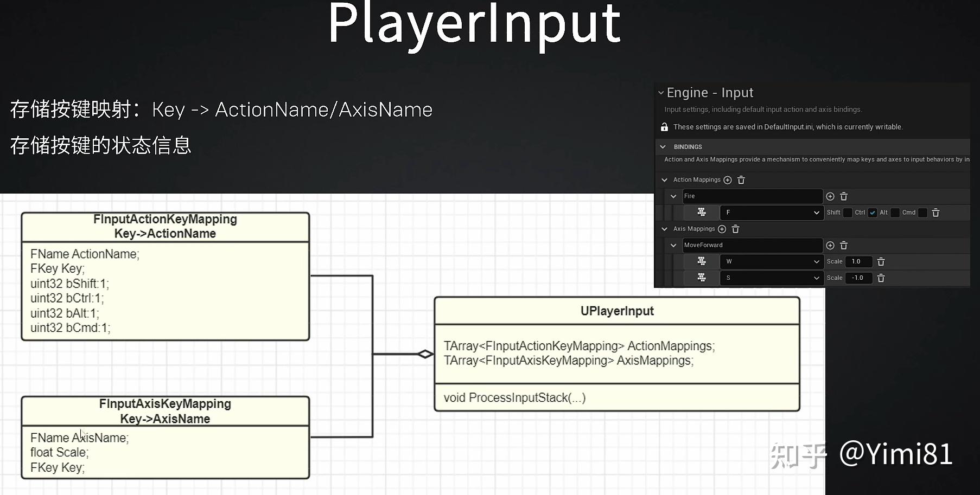Screen dimensions: 980x495
Task: Click the key-capture icon for S key
Action: (702, 278)
